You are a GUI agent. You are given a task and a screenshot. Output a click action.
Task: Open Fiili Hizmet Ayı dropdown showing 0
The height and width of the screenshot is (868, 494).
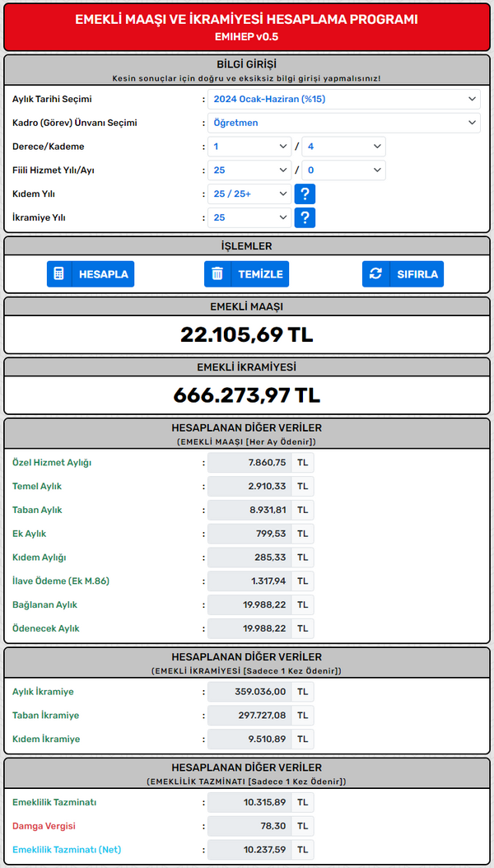tap(343, 170)
